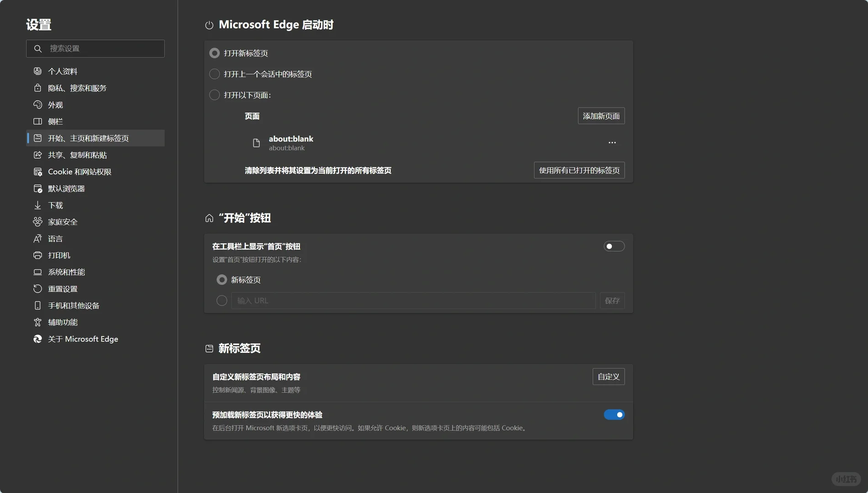
Task: Disable preload new tab page toggle
Action: coord(614,414)
